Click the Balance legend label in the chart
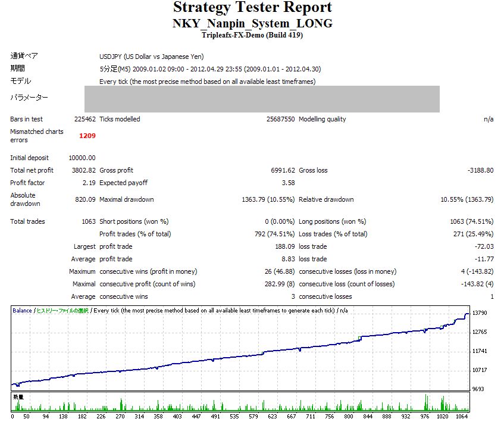Image resolution: width=504 pixels, height=422 pixels. point(22,311)
